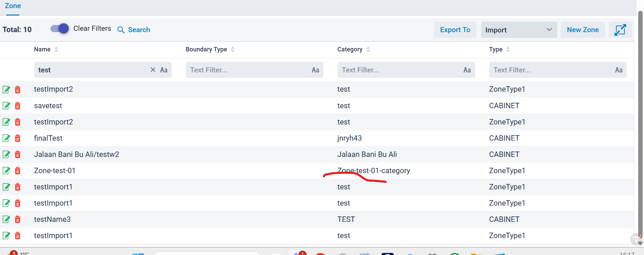Click the New Zone button
644x255 pixels.
tap(582, 30)
